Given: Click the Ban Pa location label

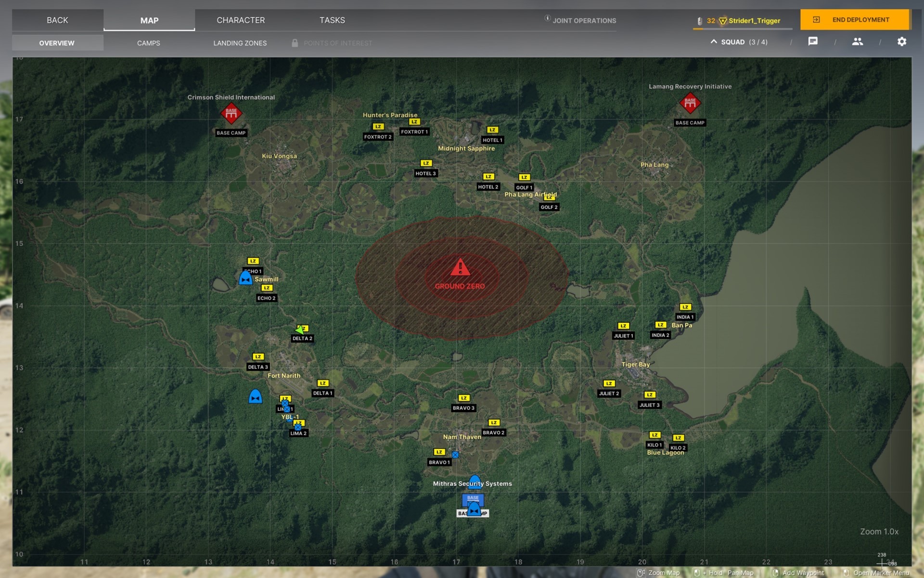Looking at the screenshot, I should point(682,326).
